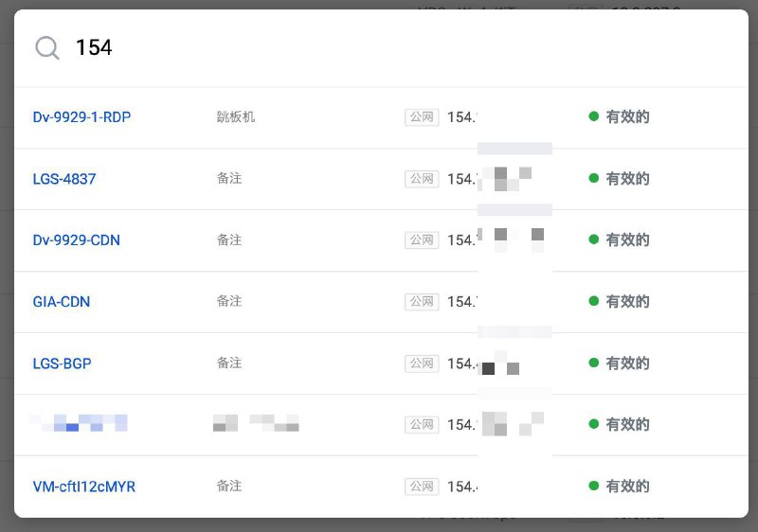Open the GIA-CDN server link

point(62,302)
